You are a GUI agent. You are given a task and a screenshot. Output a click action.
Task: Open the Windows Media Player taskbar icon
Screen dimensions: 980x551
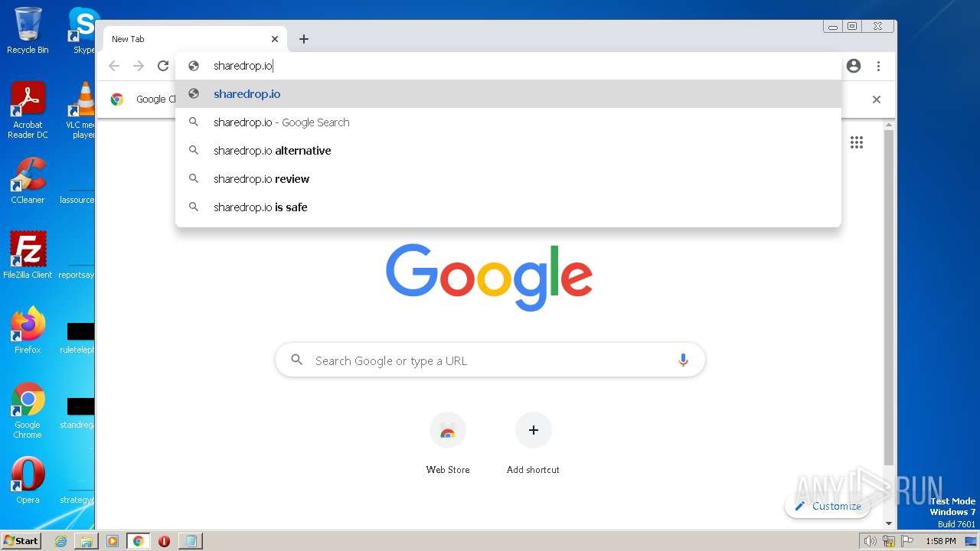[113, 541]
